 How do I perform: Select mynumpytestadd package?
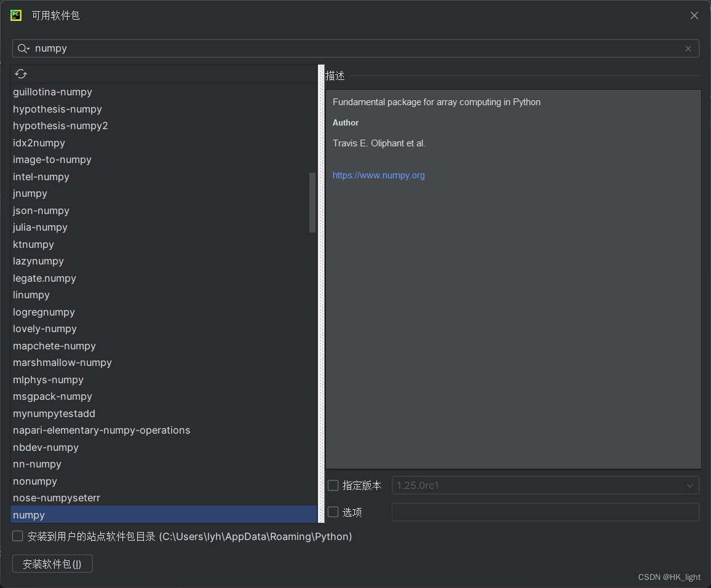pos(164,414)
